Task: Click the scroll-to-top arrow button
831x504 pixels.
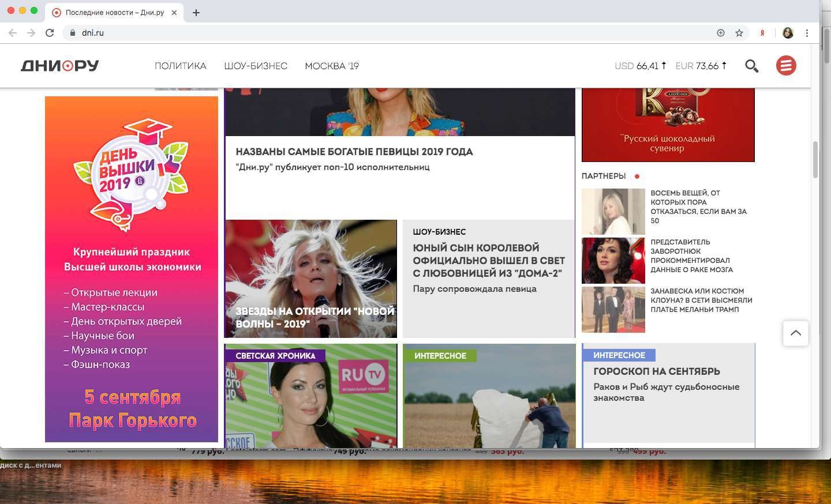Action: (x=796, y=333)
